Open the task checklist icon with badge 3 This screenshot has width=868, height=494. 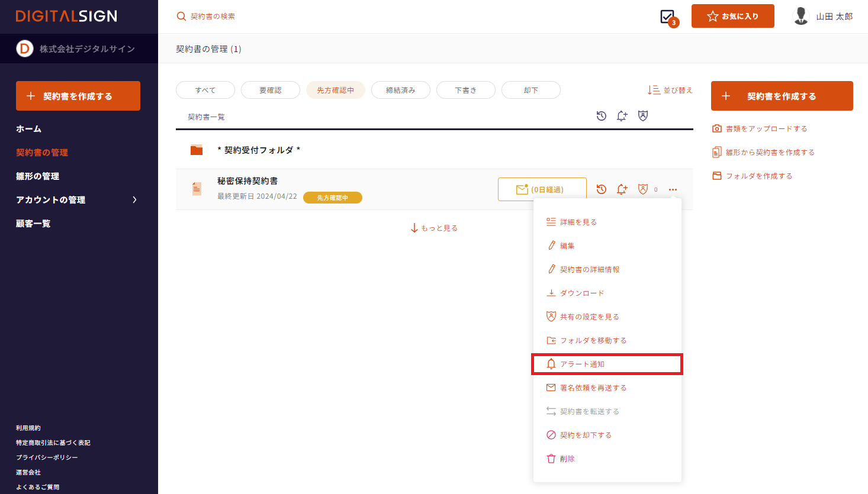tap(668, 17)
